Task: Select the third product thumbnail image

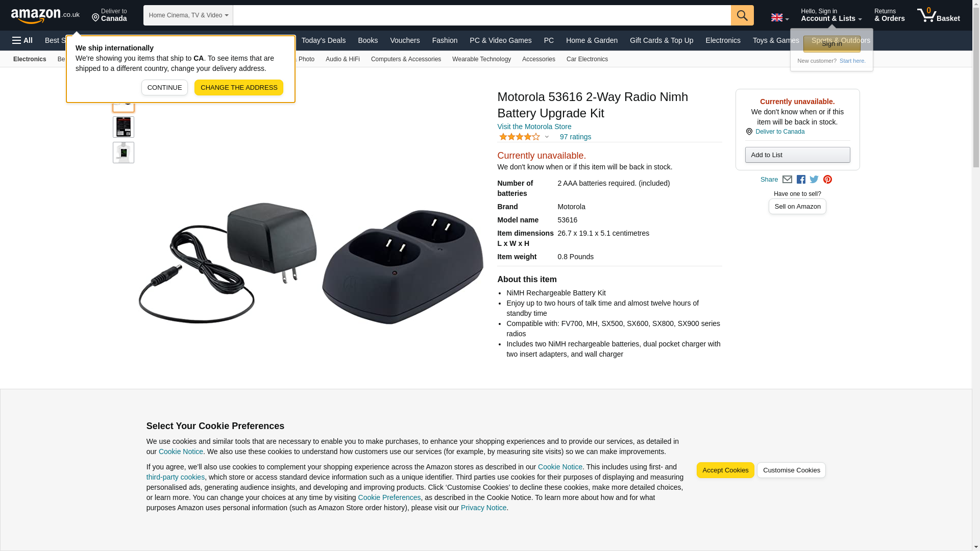Action: [x=124, y=153]
